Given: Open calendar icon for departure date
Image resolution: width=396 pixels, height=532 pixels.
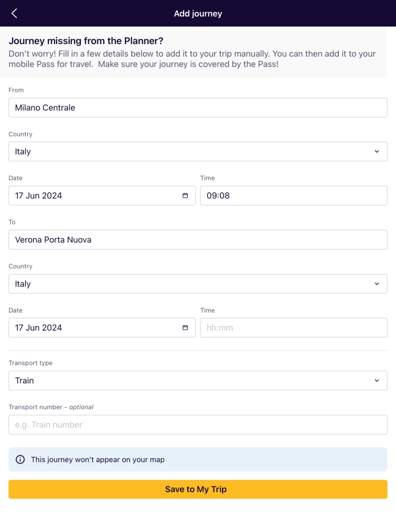Looking at the screenshot, I should pos(185,196).
